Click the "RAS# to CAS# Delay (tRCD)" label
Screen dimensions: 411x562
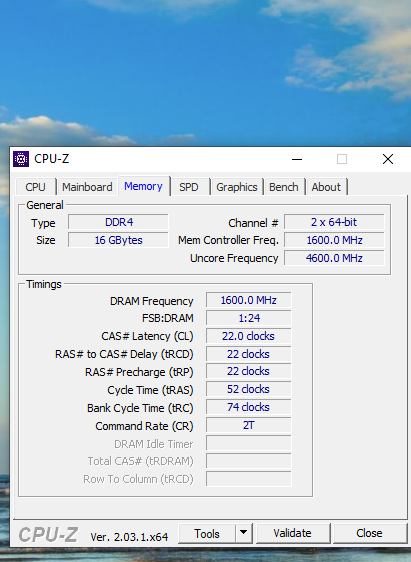coord(124,354)
